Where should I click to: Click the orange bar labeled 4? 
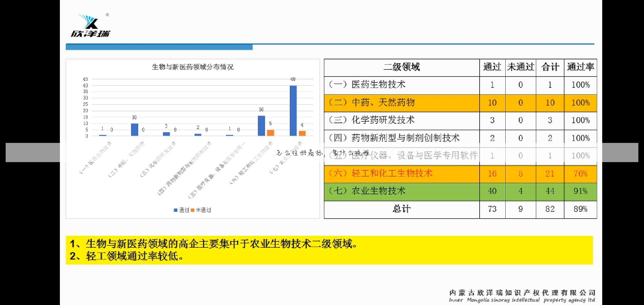tap(302, 133)
